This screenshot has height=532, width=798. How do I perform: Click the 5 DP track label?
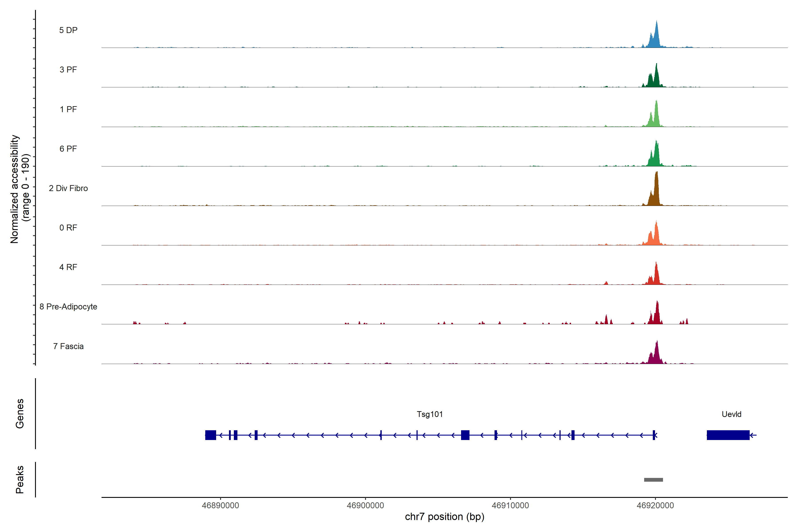coord(68,30)
